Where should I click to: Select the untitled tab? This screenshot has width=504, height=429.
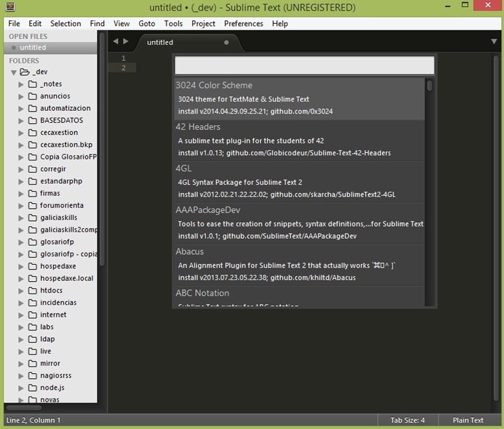(160, 42)
